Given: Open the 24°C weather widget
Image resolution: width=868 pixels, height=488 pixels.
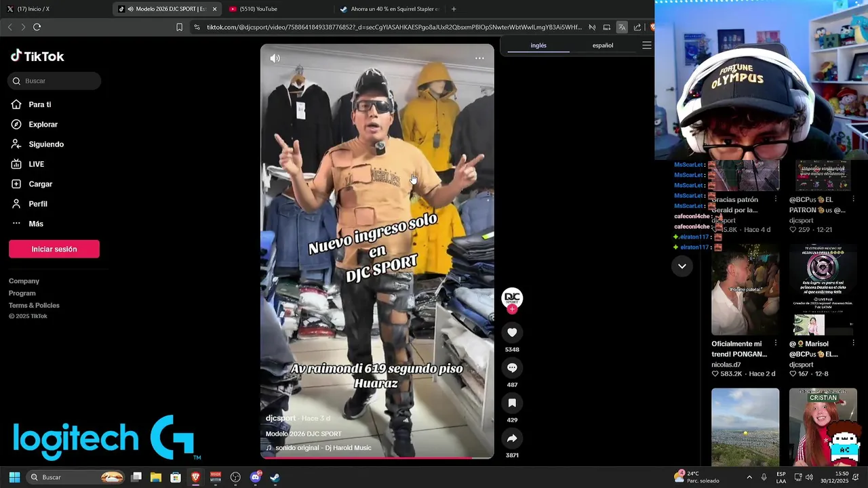Looking at the screenshot, I should coord(697,477).
